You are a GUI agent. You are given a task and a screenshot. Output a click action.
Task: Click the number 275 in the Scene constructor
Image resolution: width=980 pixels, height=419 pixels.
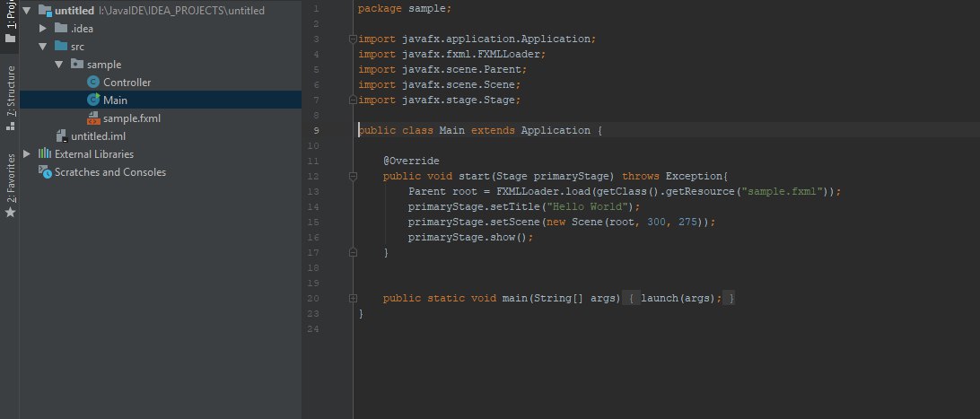(687, 223)
